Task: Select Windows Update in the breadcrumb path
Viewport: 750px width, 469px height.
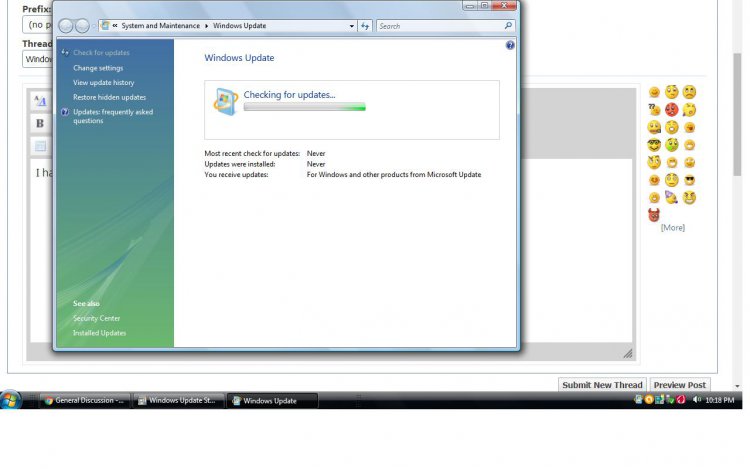Action: pos(239,26)
